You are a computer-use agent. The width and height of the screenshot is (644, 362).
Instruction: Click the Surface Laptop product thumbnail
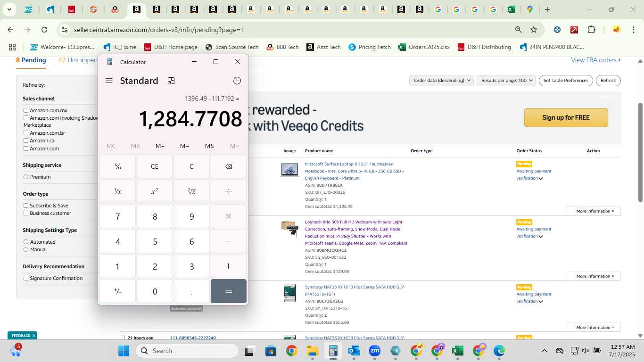pos(289,170)
